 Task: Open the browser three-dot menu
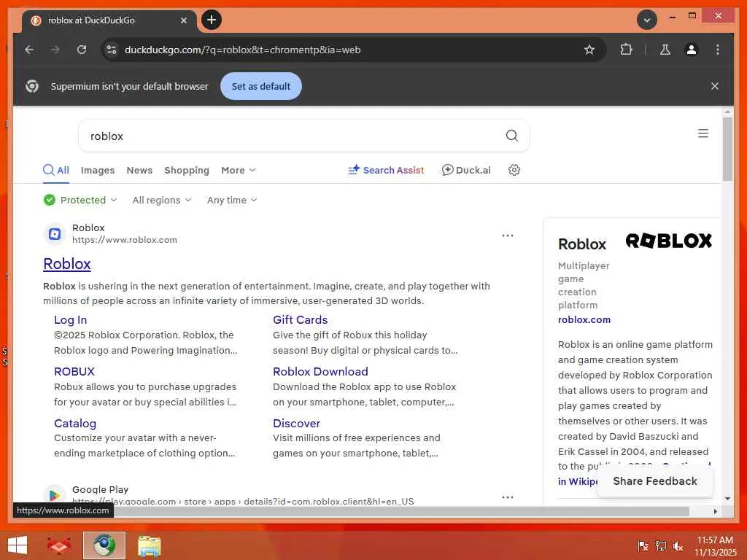(718, 50)
